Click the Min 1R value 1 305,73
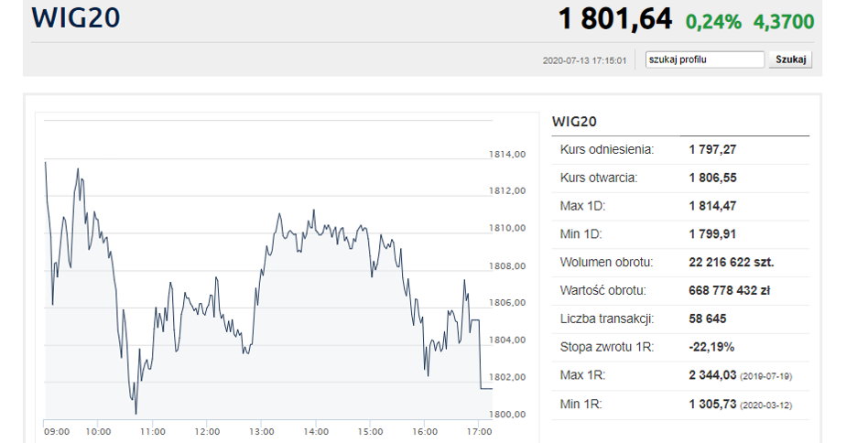This screenshot has height=443, width=868. pos(712,405)
